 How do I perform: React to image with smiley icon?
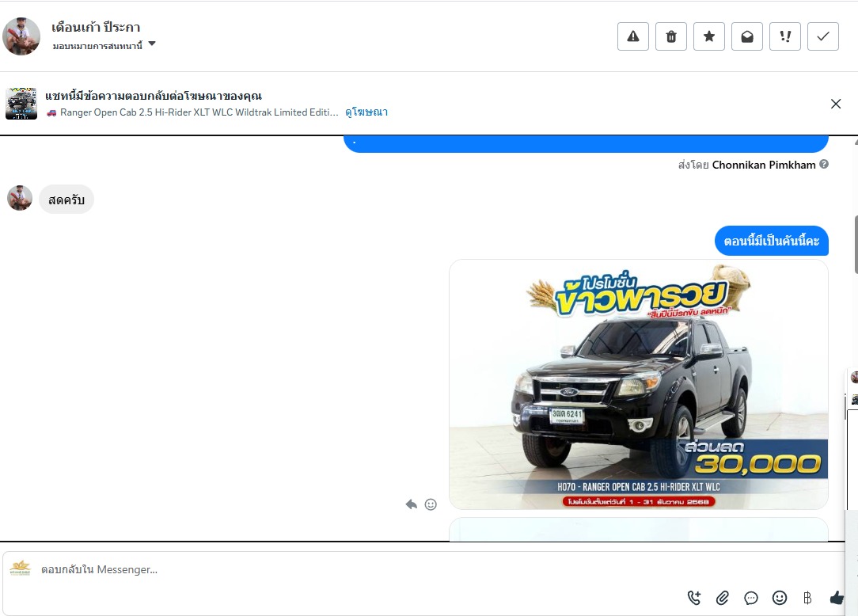(431, 504)
